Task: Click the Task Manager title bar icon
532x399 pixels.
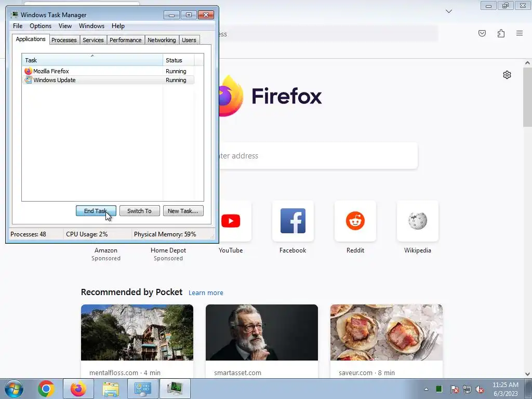Action: [x=14, y=15]
